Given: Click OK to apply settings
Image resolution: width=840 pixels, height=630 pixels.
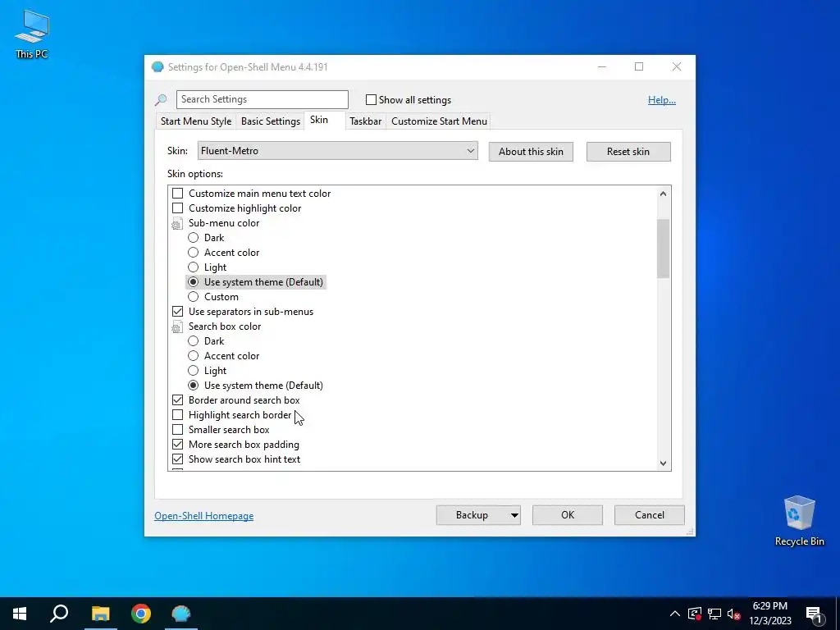Looking at the screenshot, I should [x=568, y=515].
